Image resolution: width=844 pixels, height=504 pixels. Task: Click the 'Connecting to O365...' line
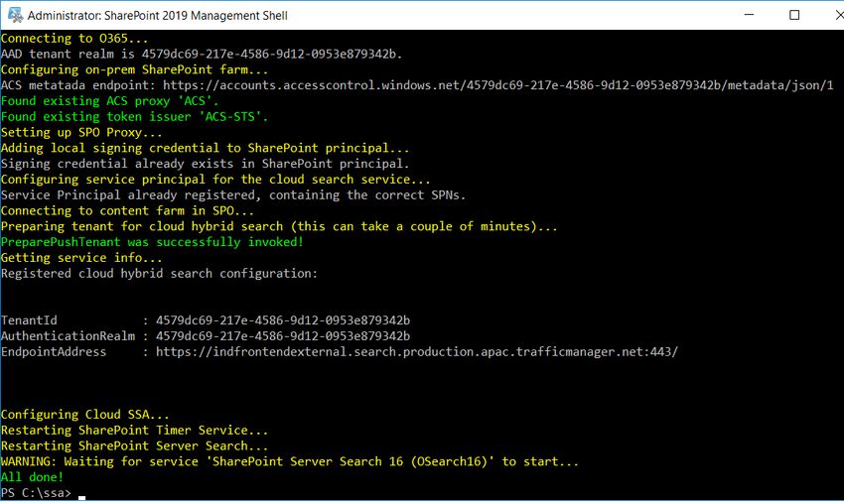[x=74, y=38]
